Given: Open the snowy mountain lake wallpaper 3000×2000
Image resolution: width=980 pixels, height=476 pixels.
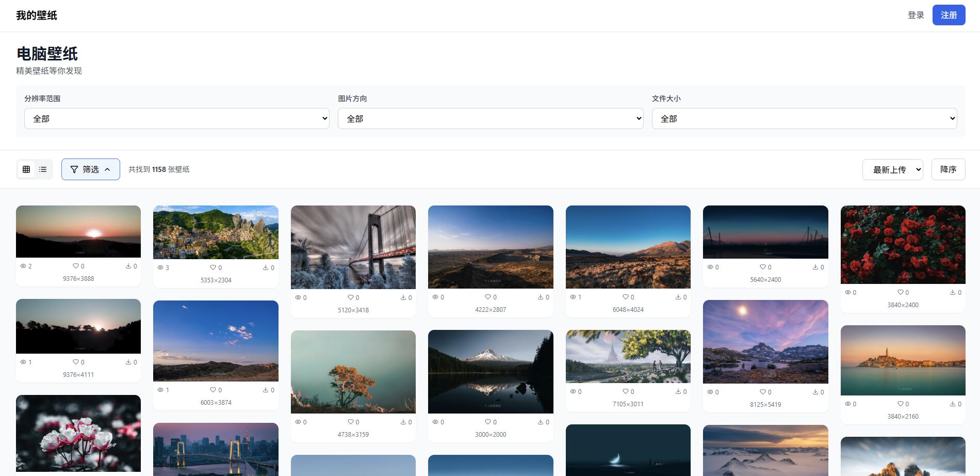Looking at the screenshot, I should [491, 372].
